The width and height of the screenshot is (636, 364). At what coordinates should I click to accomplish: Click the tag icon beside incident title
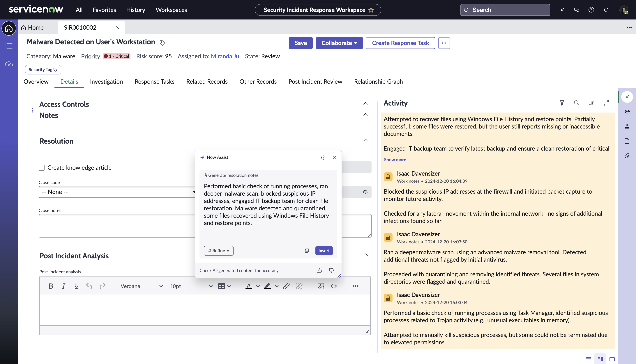tap(162, 43)
